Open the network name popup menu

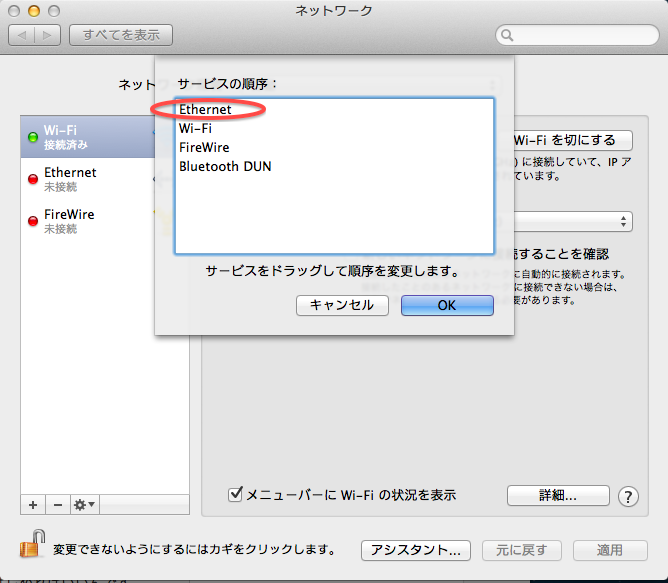point(573,222)
